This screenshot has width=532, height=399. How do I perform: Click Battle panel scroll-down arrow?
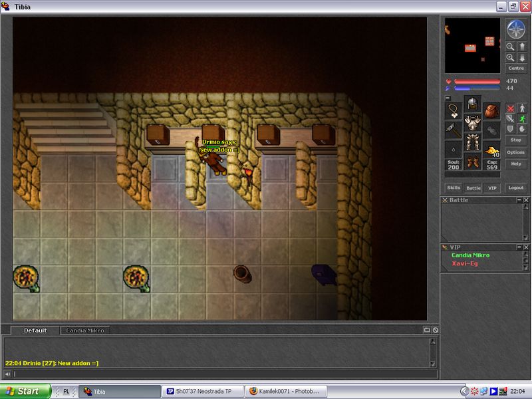pyautogui.click(x=525, y=238)
